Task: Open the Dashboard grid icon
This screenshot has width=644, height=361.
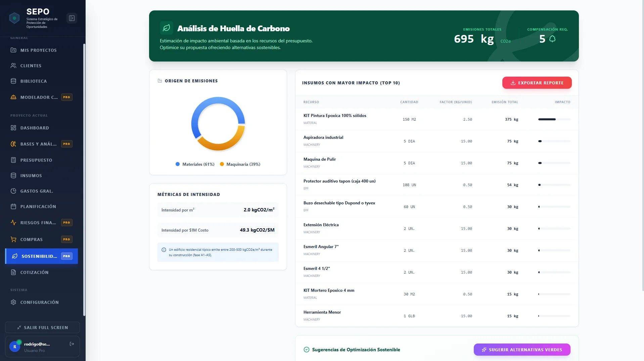Action: coord(13,128)
